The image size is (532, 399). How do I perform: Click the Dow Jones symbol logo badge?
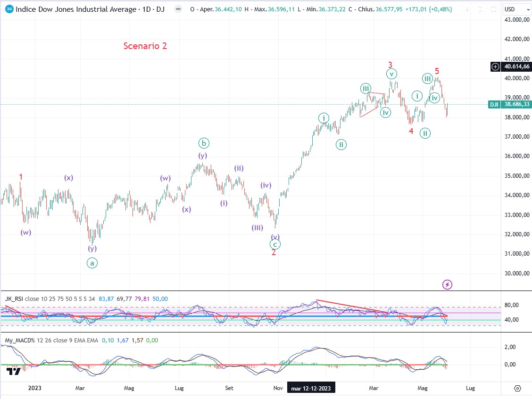(x=9, y=9)
